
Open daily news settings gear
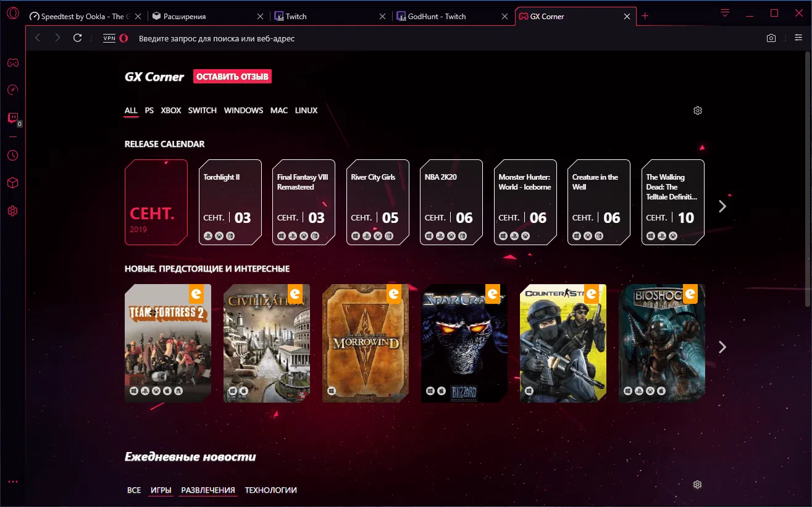click(x=698, y=485)
